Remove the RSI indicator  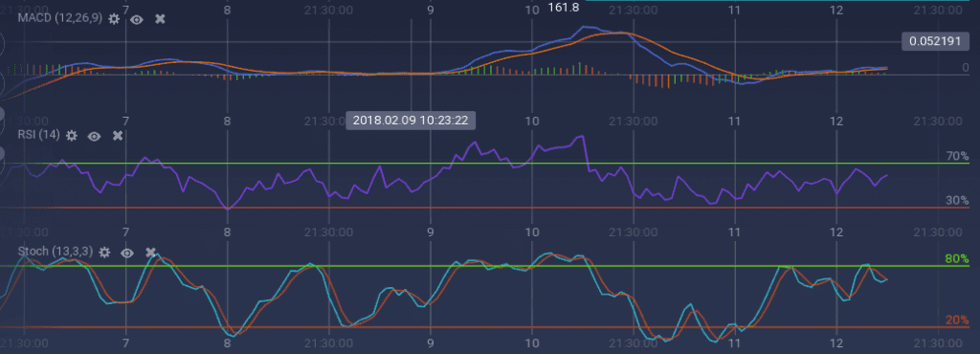coord(118,136)
